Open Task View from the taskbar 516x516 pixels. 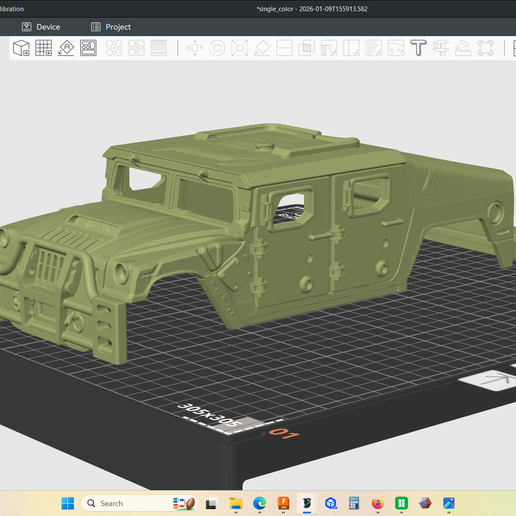(212, 503)
